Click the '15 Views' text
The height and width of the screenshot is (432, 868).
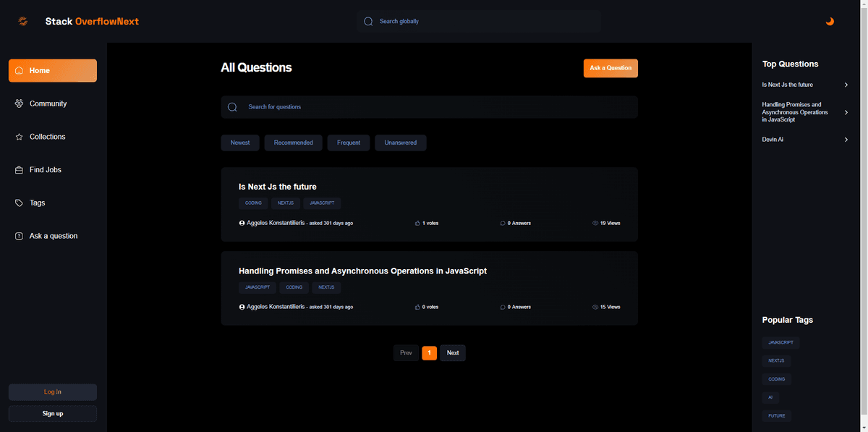(x=610, y=307)
